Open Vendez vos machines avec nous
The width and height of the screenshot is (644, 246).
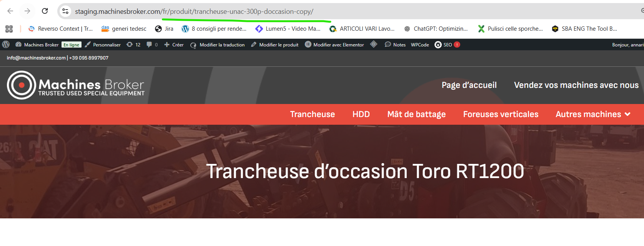(x=576, y=85)
